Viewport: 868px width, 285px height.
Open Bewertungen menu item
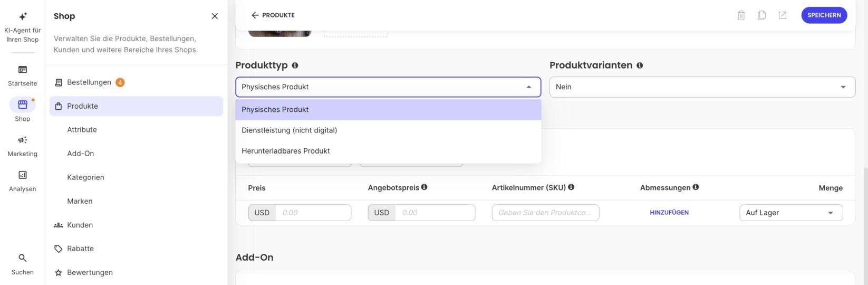[90, 272]
